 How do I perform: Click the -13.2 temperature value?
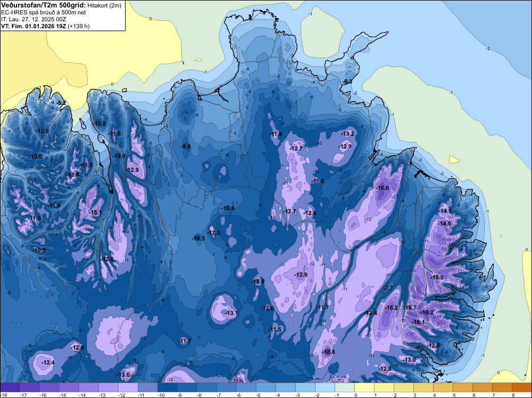(348, 134)
